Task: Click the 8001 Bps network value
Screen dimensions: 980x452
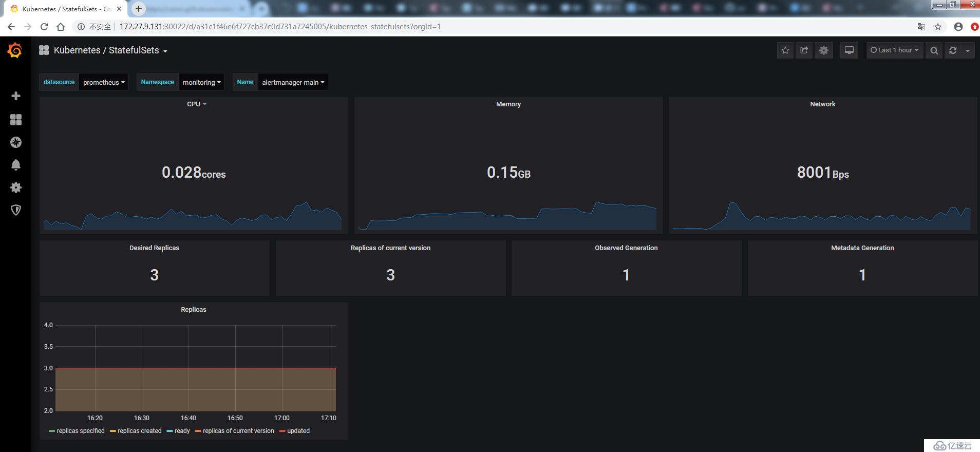Action: [x=823, y=173]
